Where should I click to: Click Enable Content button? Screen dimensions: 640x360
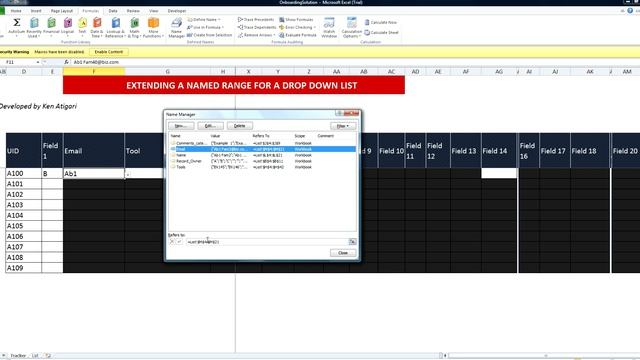[x=109, y=52]
